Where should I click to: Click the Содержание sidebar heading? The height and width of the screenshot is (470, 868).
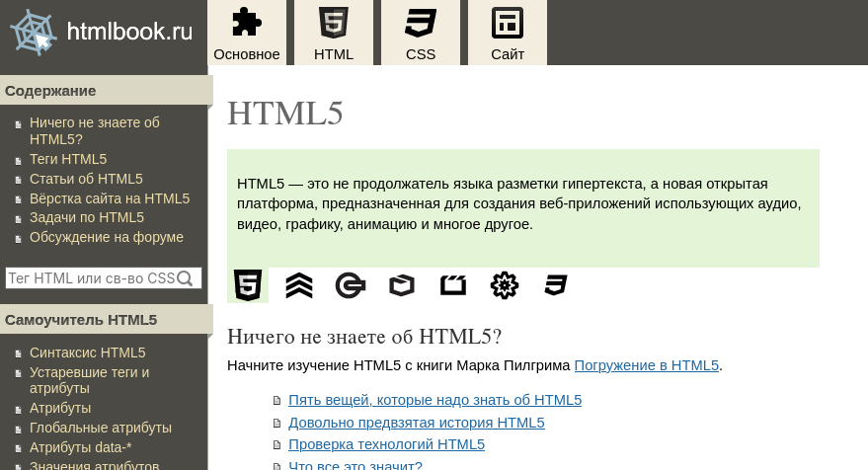[50, 91]
